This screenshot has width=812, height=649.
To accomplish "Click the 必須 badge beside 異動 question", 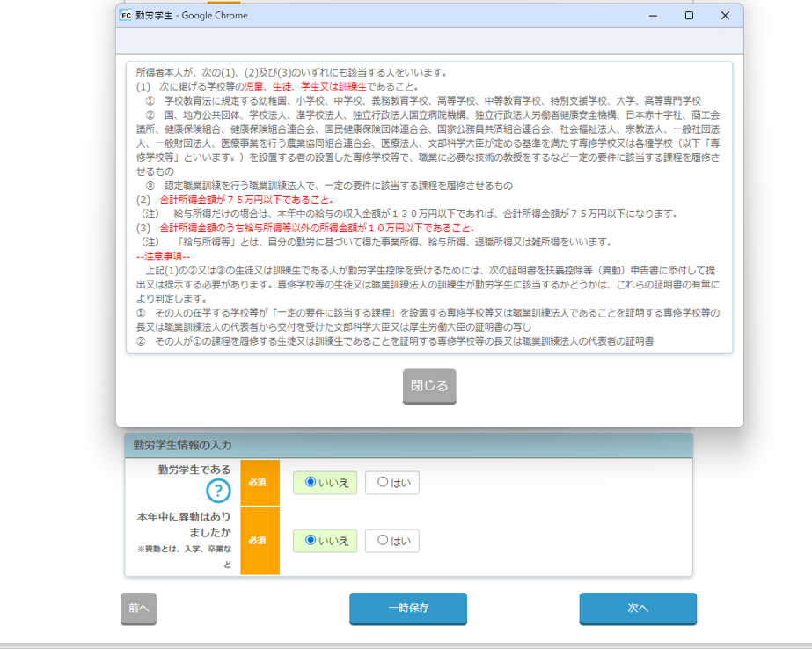I will tap(260, 541).
